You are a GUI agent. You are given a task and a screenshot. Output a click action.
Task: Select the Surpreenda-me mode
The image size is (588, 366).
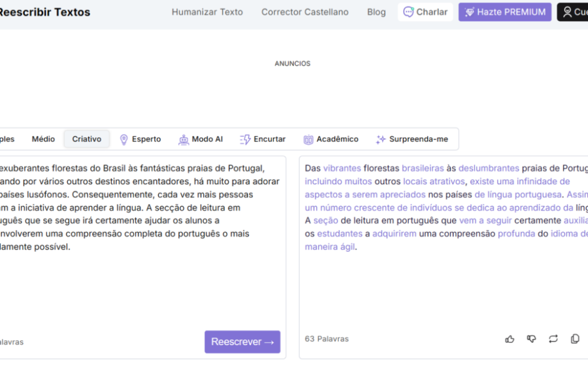point(412,139)
